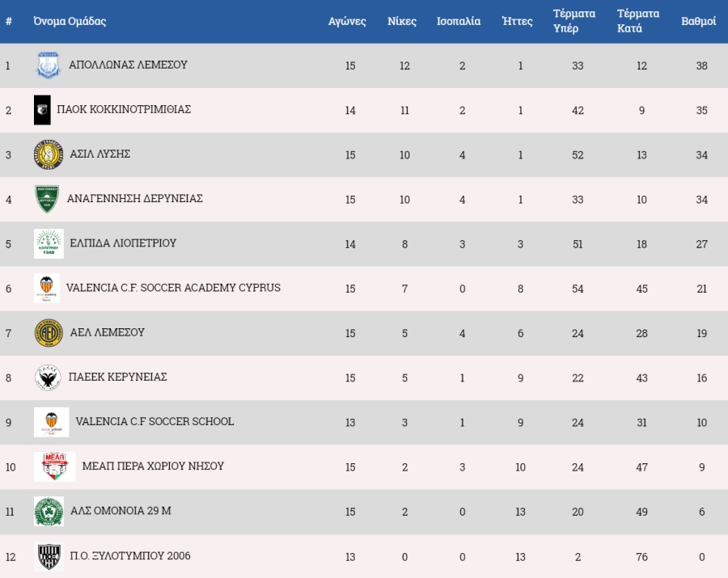
Task: Sort by Όνομα Ομάδας column header
Action: tap(70, 21)
